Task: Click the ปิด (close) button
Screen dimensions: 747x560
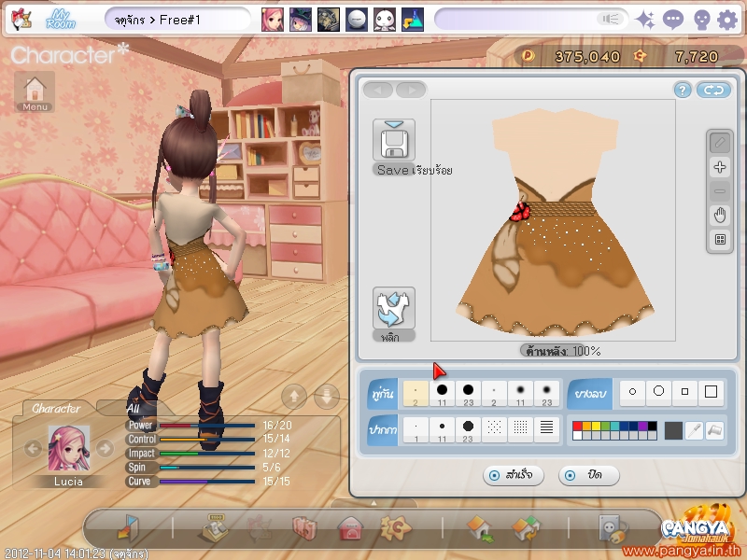Action: tap(589, 475)
